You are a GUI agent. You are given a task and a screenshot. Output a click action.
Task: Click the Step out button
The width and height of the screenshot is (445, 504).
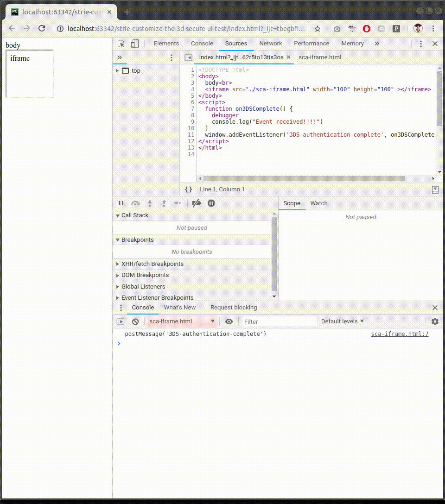point(164,203)
